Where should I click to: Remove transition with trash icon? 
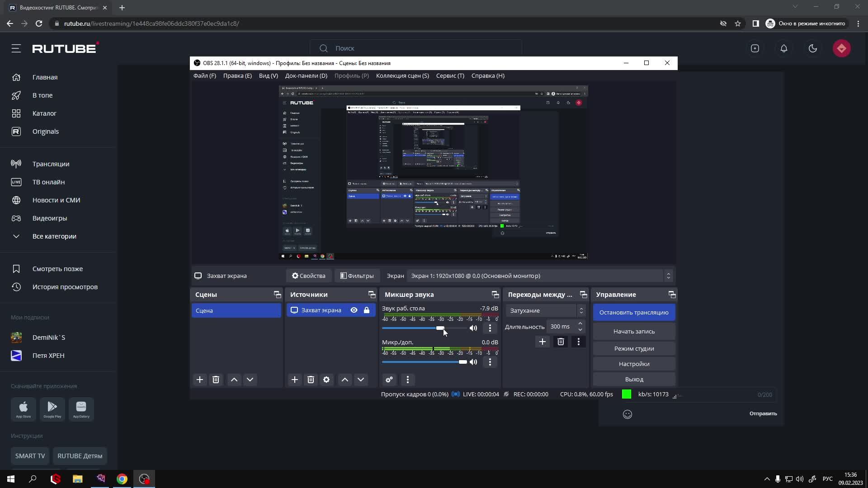click(561, 342)
